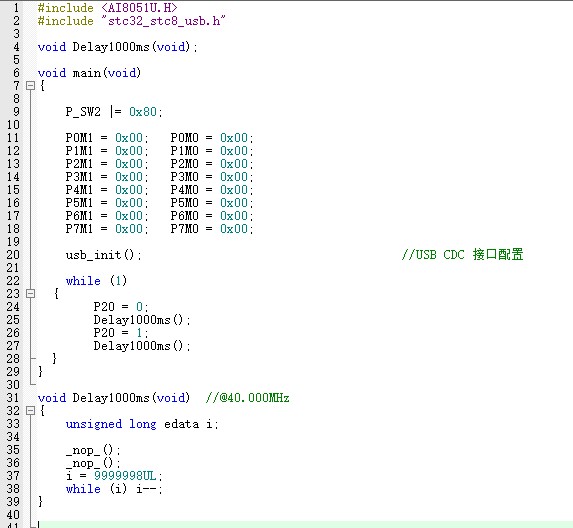Click P0M1 = 0x00 assignment
Screen dimensions: 573x528
(x=107, y=138)
